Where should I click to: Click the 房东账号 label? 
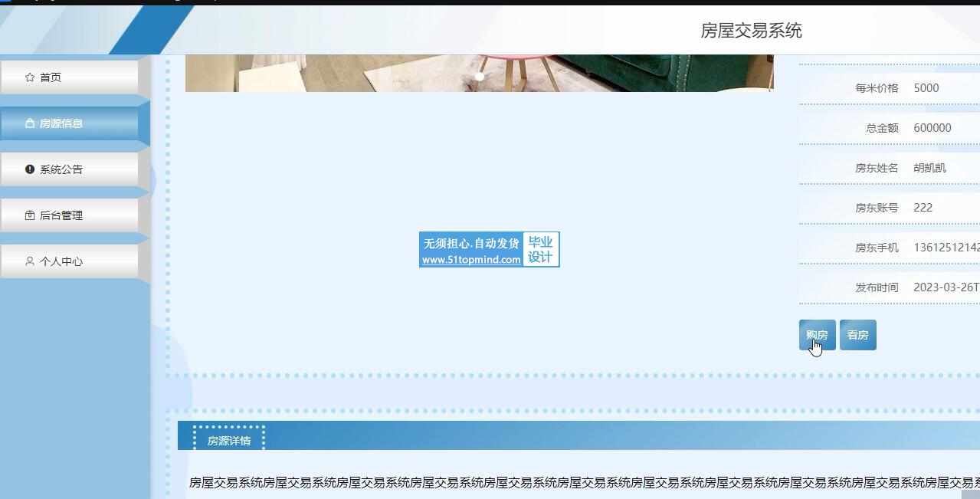click(x=877, y=208)
